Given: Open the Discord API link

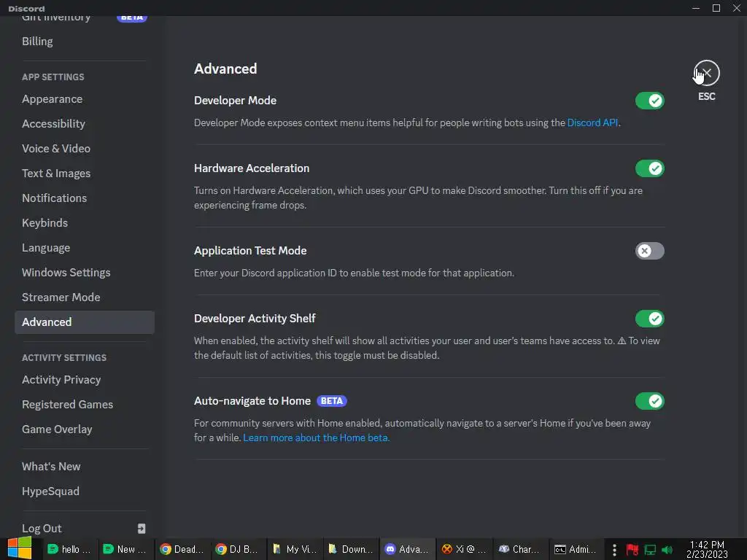Looking at the screenshot, I should click(592, 122).
